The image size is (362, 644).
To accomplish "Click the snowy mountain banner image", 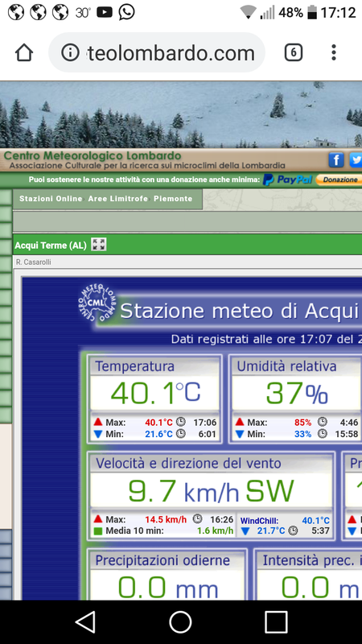I will tap(181, 114).
